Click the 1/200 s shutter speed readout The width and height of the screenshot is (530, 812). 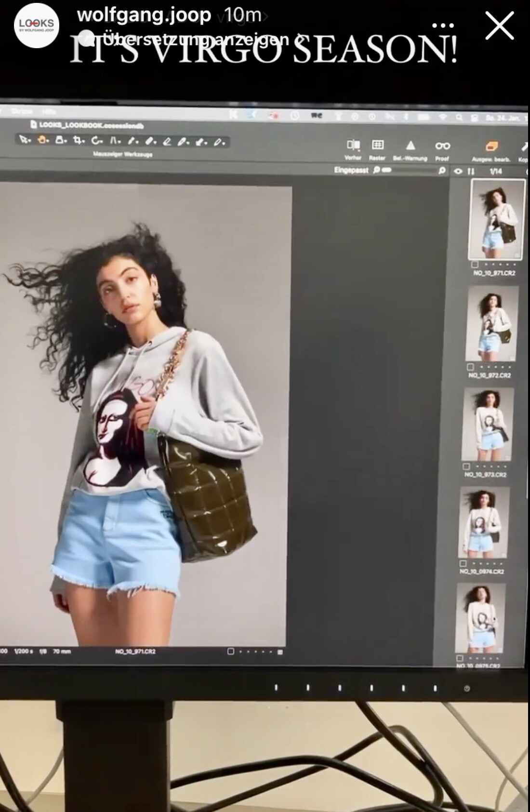pos(23,651)
